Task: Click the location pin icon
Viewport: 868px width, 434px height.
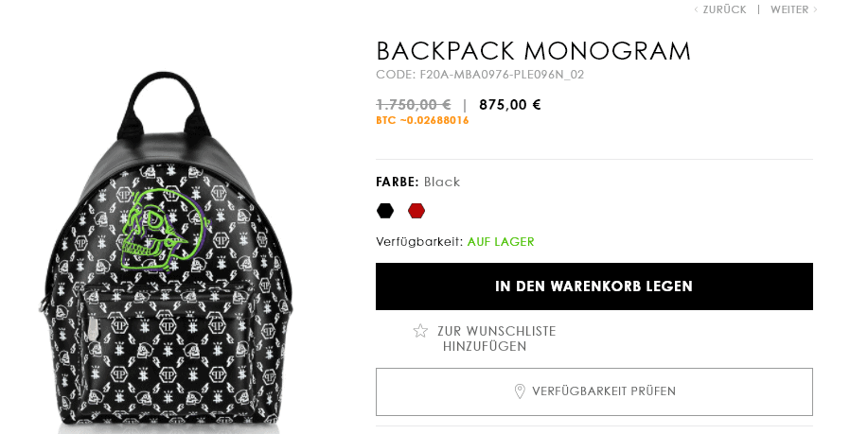Action: (520, 391)
